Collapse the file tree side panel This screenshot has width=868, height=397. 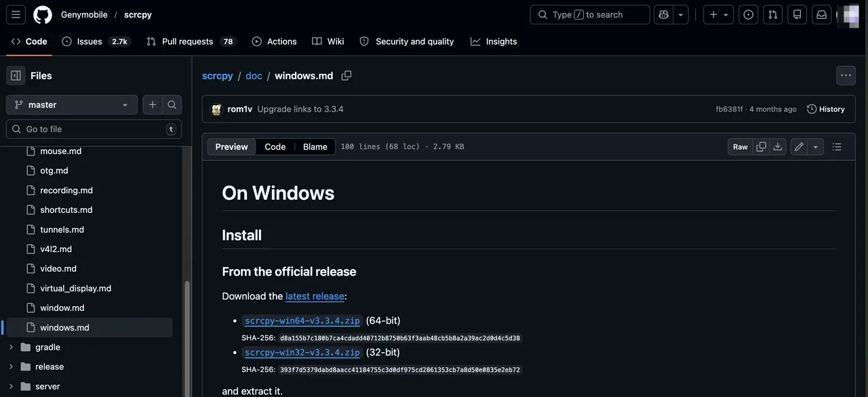(x=16, y=75)
